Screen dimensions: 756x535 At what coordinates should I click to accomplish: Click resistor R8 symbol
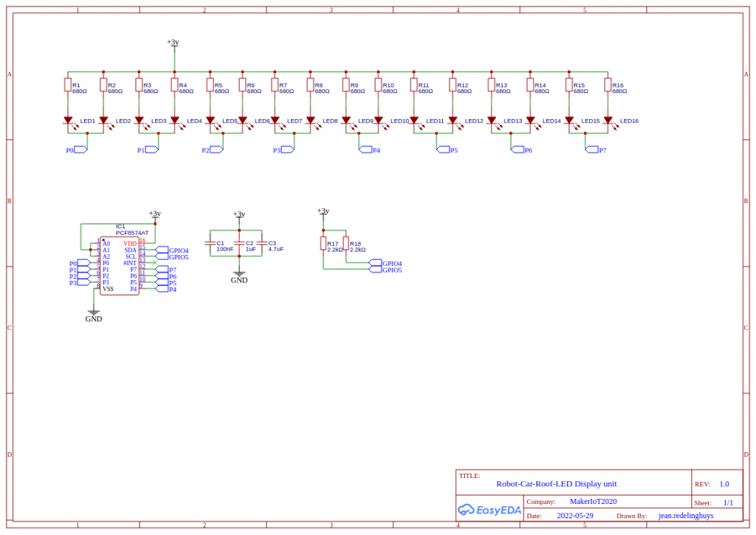pyautogui.click(x=311, y=85)
